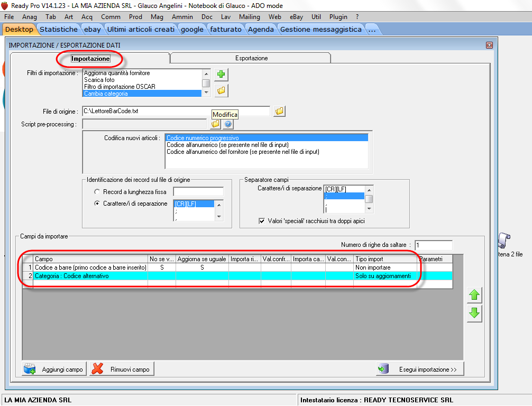Select Record a lunghezza fissa radio option
The image size is (532, 406).
click(x=97, y=192)
